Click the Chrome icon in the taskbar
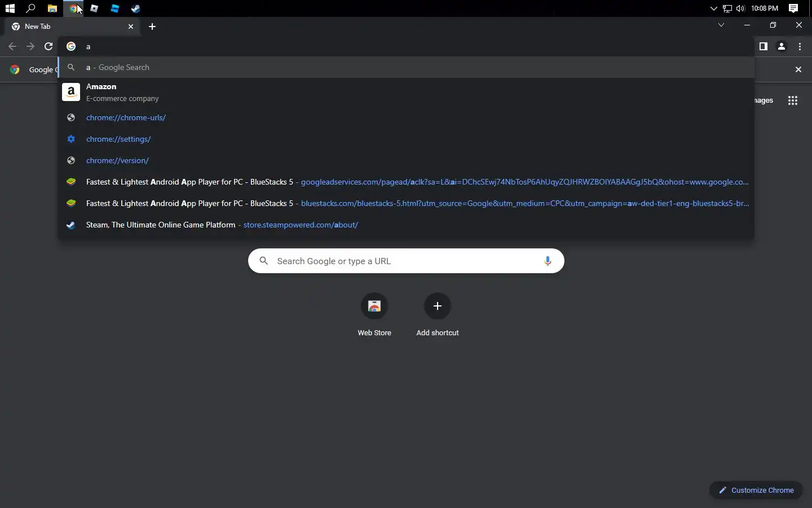The image size is (812, 508). point(73,8)
